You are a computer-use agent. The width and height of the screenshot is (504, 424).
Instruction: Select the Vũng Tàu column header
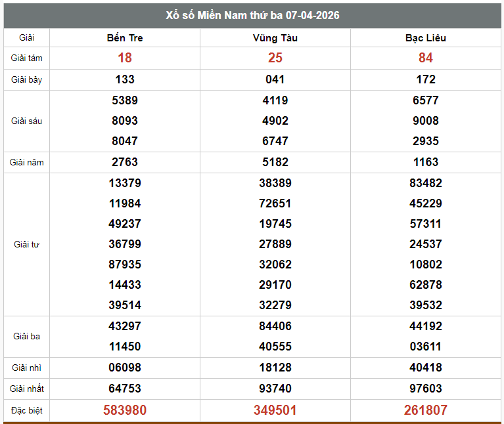coord(275,38)
